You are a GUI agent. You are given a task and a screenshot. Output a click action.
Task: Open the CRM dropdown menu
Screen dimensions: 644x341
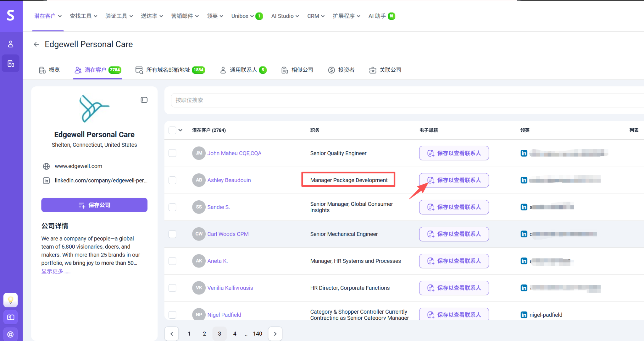[316, 16]
